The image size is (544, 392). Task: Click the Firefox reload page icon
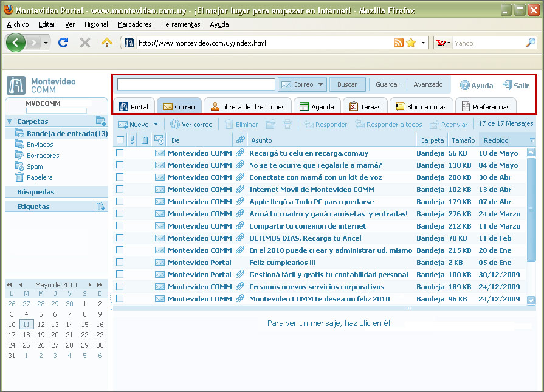click(x=63, y=43)
